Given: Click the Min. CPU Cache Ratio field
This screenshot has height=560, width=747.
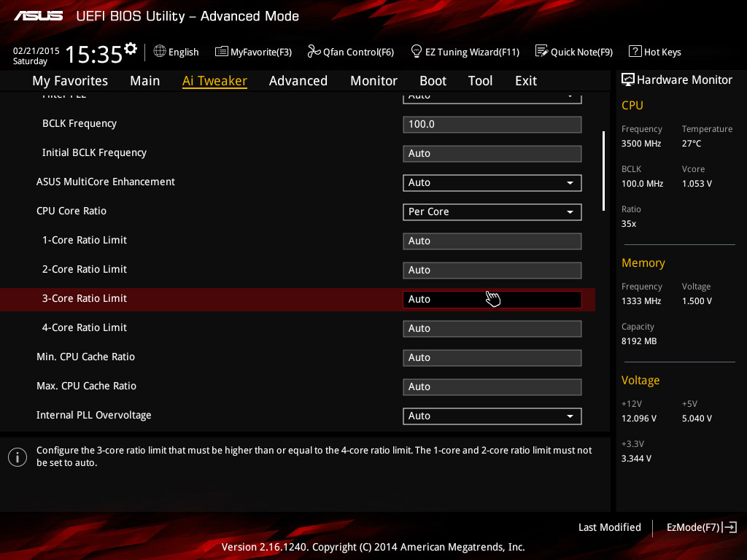Looking at the screenshot, I should click(492, 358).
